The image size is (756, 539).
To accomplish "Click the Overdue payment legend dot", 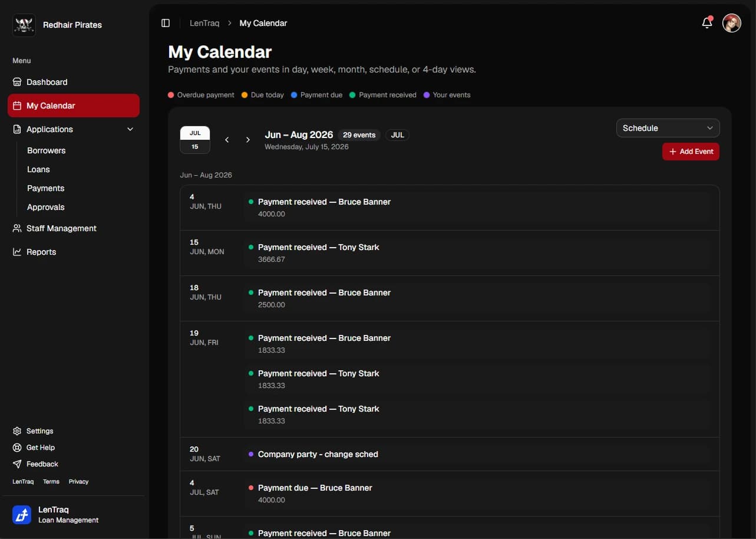I will [171, 95].
